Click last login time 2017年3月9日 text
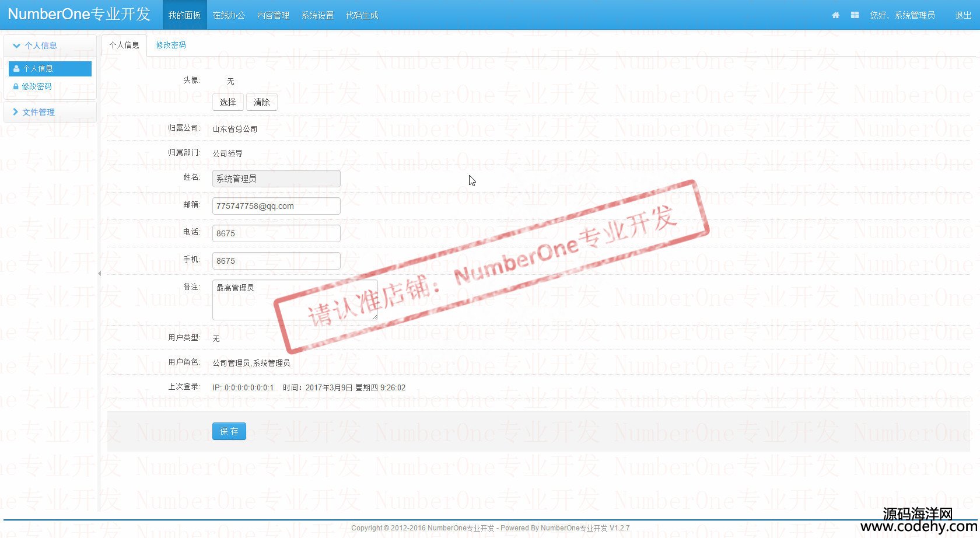 point(344,387)
